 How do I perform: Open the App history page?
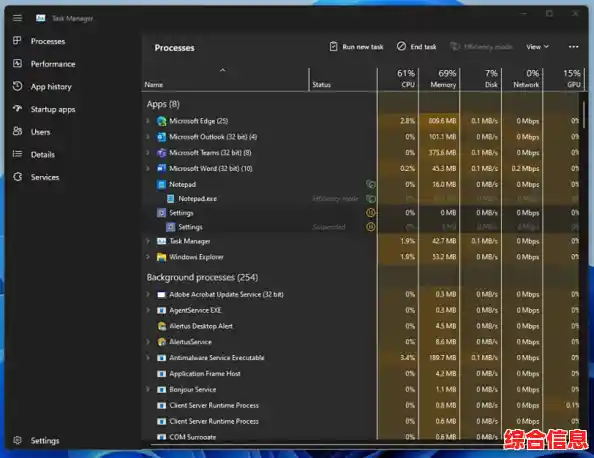[51, 86]
